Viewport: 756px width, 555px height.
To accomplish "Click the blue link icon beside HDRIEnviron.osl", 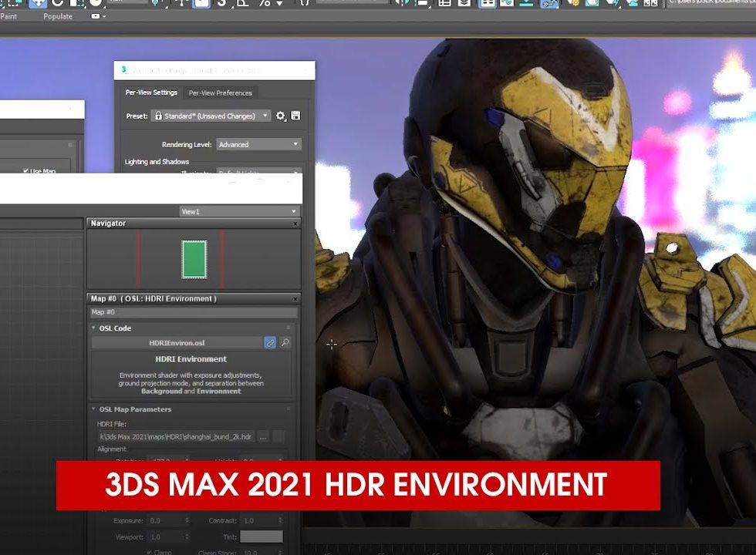I will tap(270, 342).
